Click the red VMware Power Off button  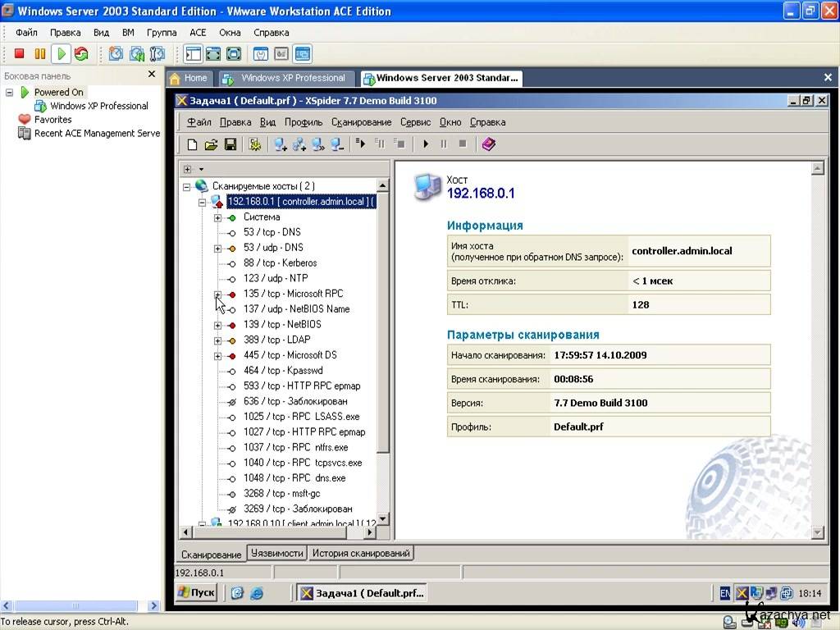[x=19, y=54]
